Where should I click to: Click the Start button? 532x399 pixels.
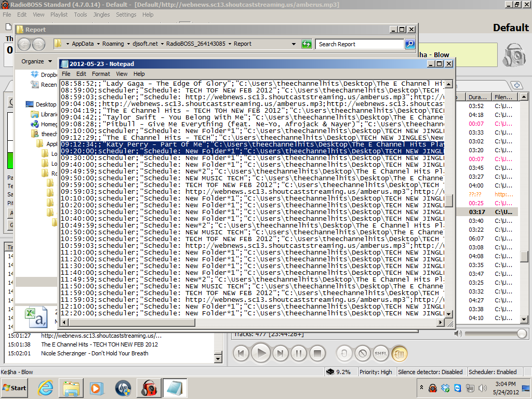coord(15,388)
